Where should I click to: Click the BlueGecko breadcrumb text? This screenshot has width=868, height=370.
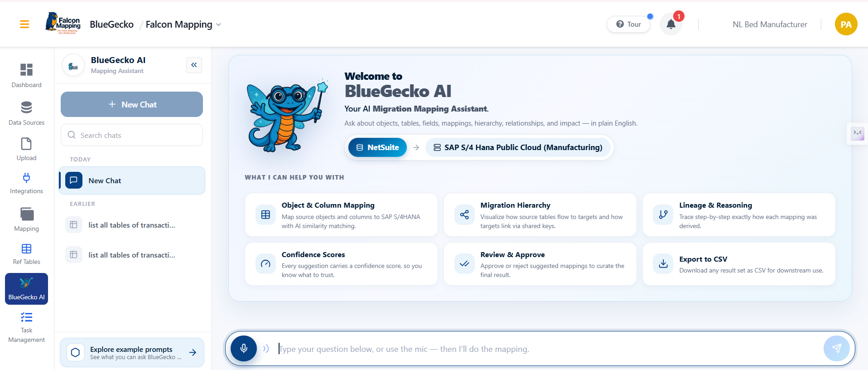click(x=112, y=24)
